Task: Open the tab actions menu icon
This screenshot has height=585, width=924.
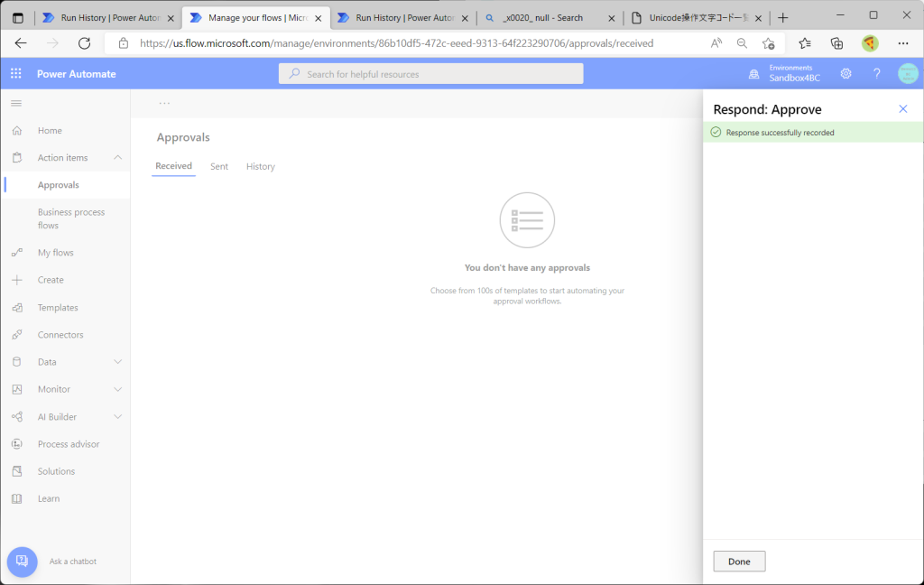Action: coord(18,18)
